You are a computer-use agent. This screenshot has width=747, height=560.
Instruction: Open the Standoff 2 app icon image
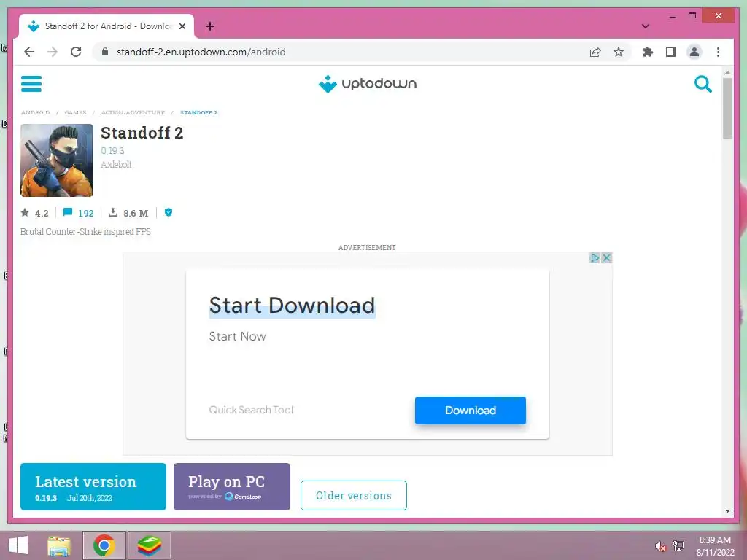[x=57, y=160]
